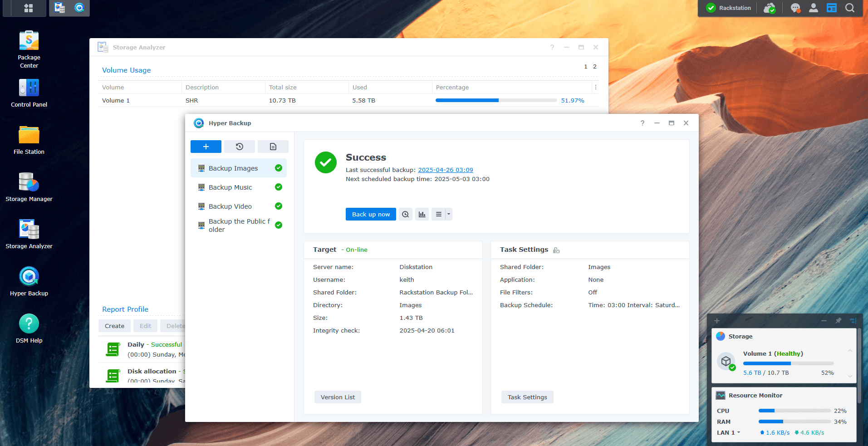Launch Storage Manager desktop icon
The height and width of the screenshot is (446, 868).
pos(29,187)
